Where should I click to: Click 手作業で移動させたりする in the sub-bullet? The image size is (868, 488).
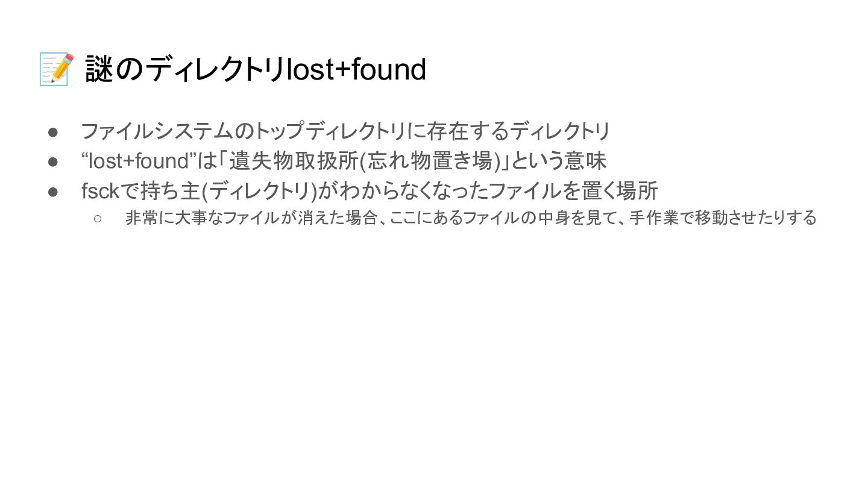pyautogui.click(x=723, y=217)
